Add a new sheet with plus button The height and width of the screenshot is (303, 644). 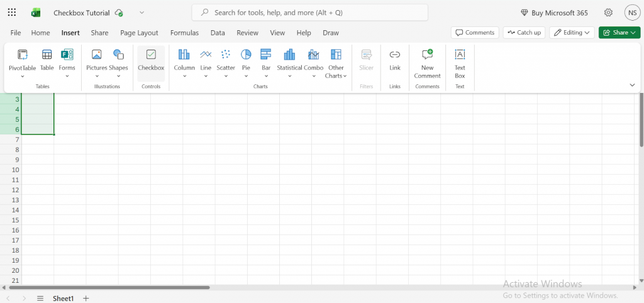(86, 299)
